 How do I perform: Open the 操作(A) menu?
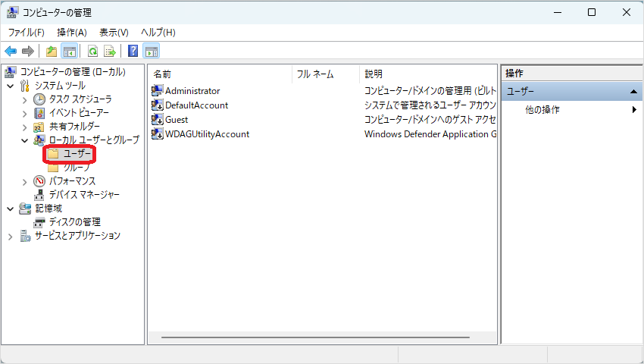(72, 33)
